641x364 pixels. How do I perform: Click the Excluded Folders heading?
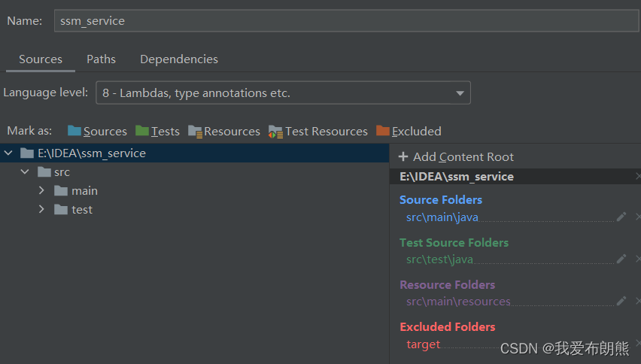pyautogui.click(x=447, y=327)
